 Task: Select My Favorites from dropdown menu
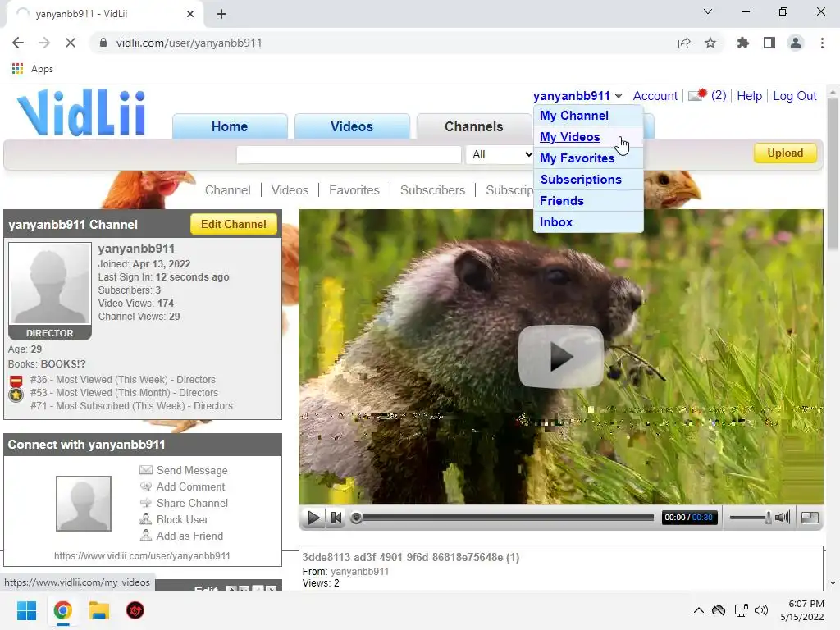(x=577, y=158)
